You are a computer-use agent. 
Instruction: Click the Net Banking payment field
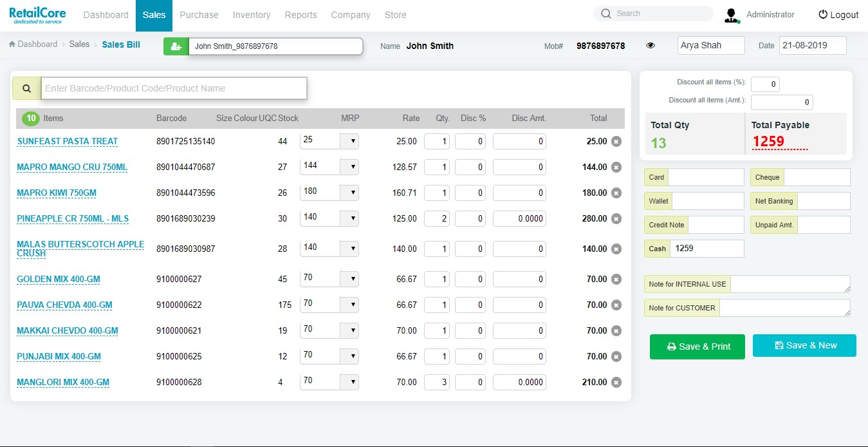[x=824, y=201]
